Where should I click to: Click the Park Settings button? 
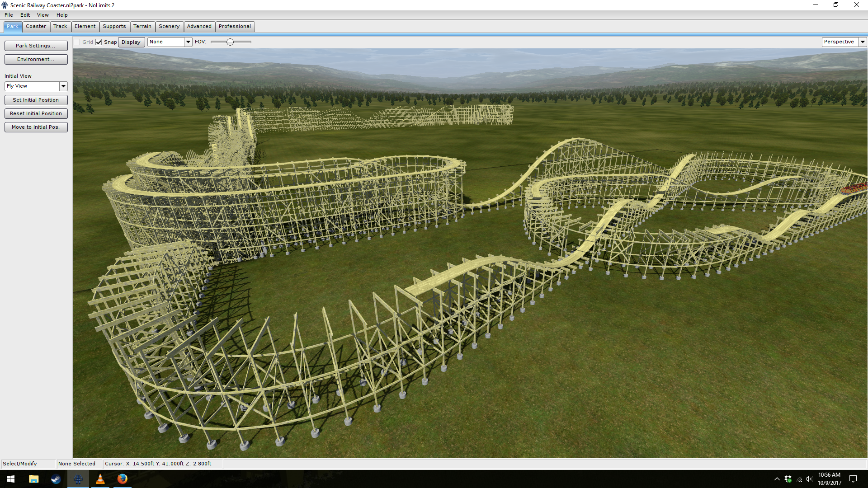(x=36, y=46)
